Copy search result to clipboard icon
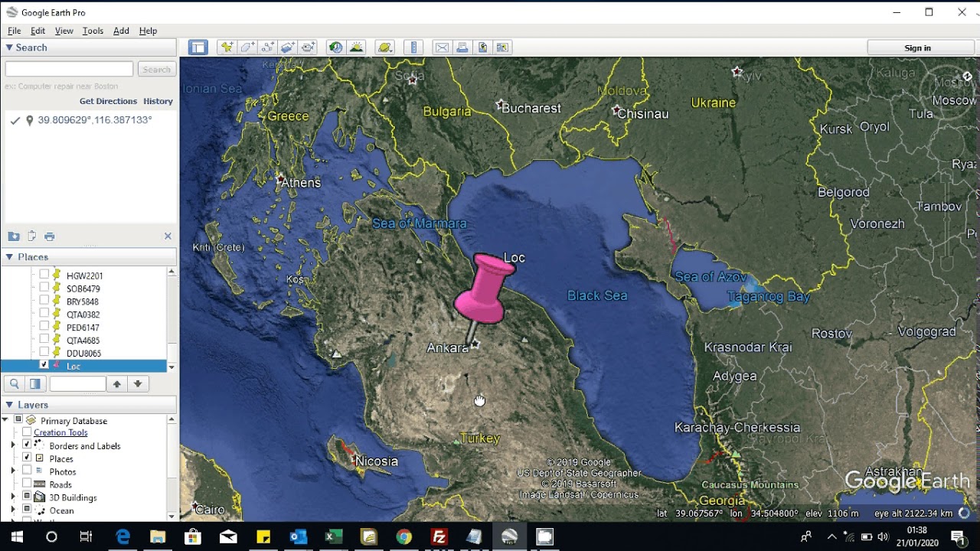The width and height of the screenshot is (980, 551). [x=31, y=236]
